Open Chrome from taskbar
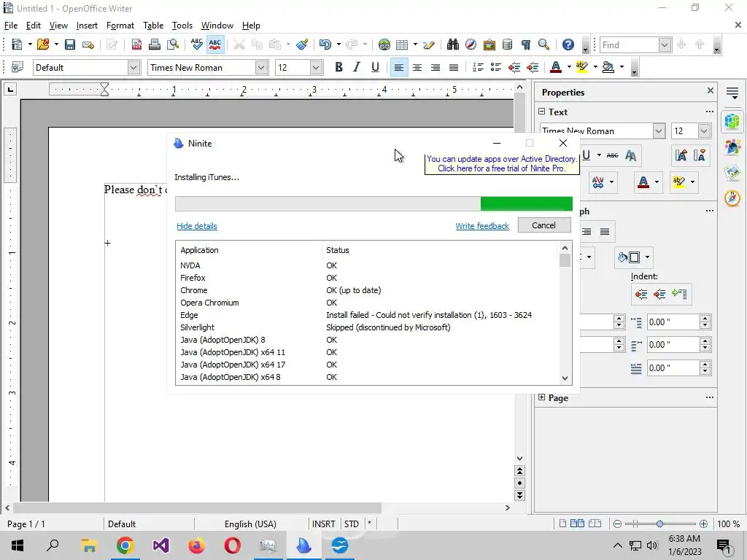This screenshot has width=747, height=560. [x=125, y=545]
